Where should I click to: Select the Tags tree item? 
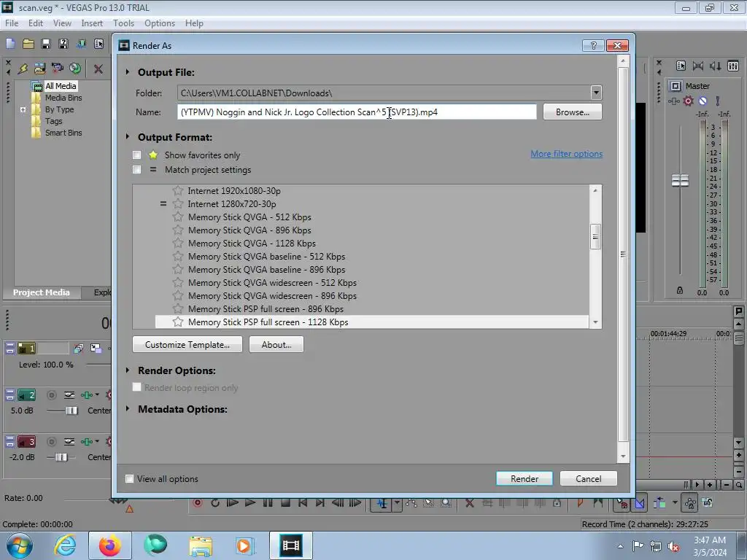click(x=54, y=121)
